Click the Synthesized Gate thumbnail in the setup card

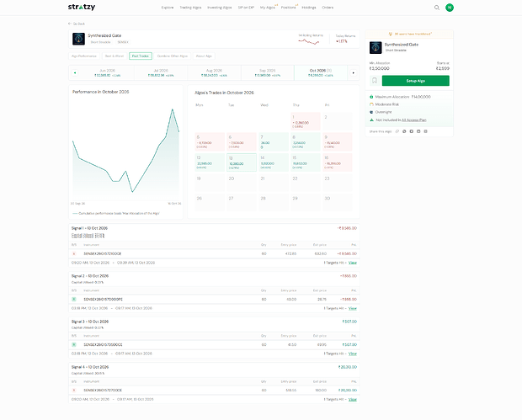pos(376,48)
